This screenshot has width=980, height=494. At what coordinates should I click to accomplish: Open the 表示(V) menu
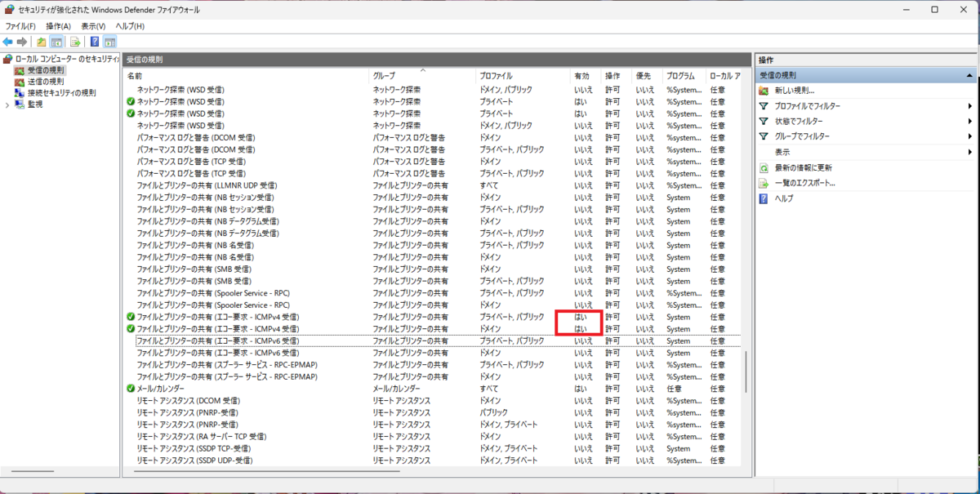pyautogui.click(x=94, y=26)
